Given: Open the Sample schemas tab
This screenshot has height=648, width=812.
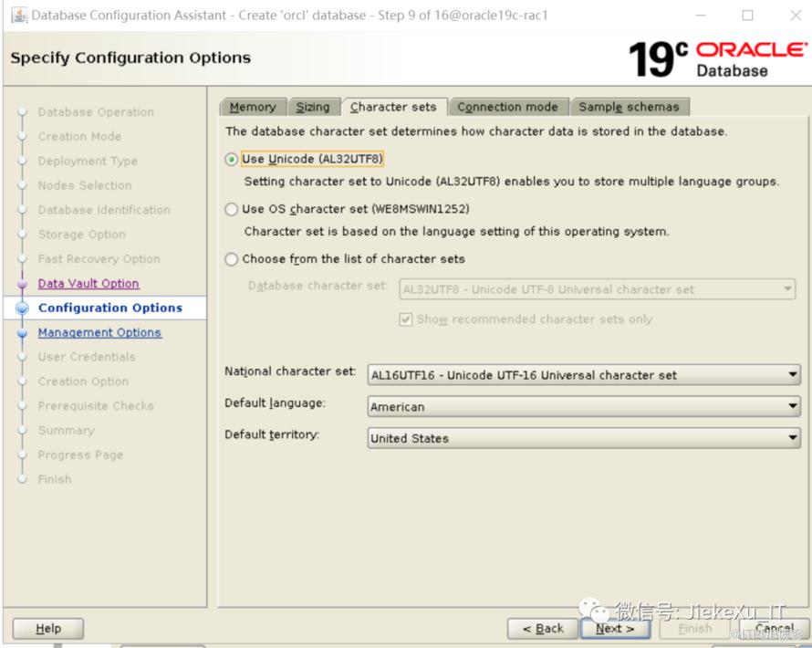Looking at the screenshot, I should pyautogui.click(x=629, y=107).
